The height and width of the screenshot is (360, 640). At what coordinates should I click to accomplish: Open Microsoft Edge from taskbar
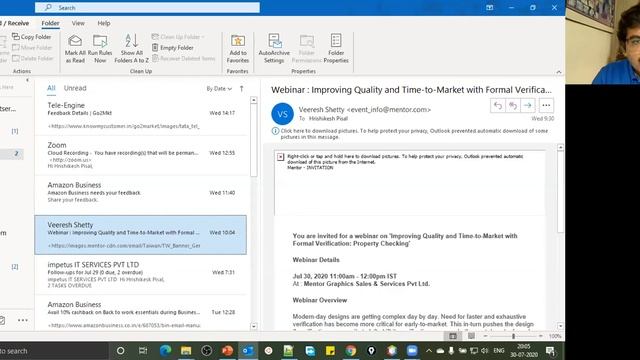point(165,351)
